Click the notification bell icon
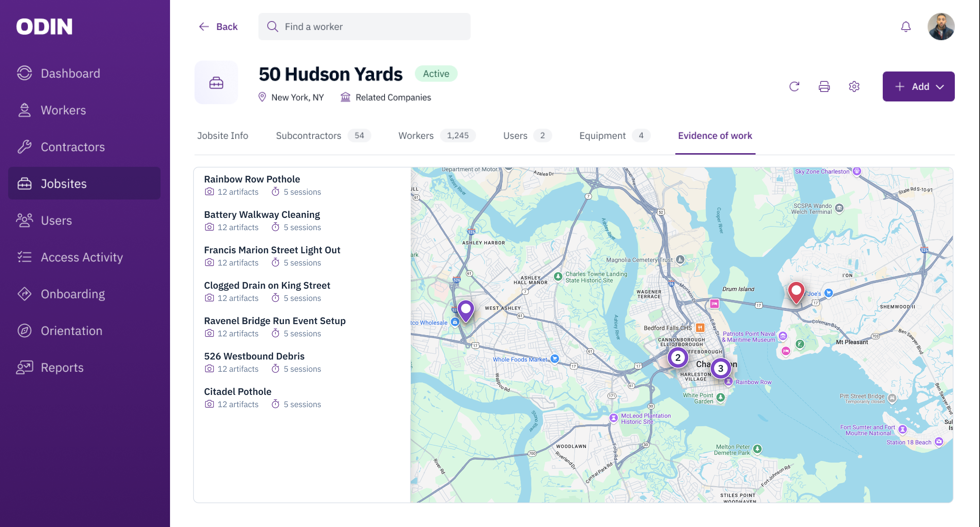This screenshot has height=527, width=980. coord(906,27)
